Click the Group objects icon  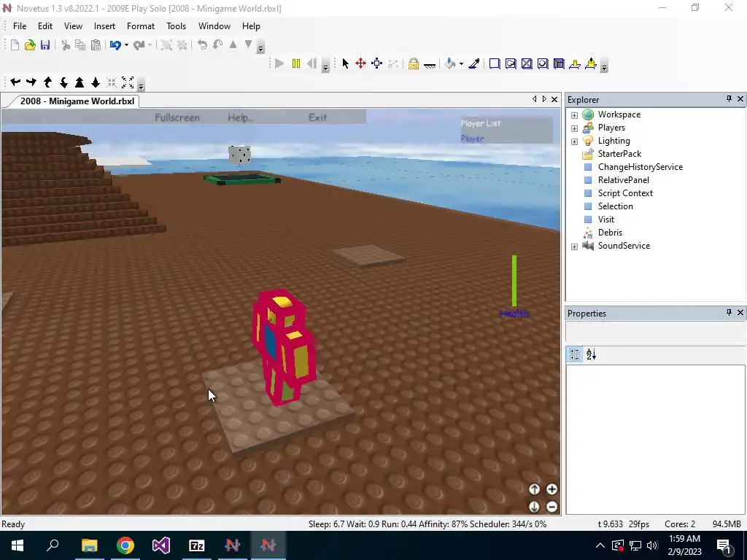tap(166, 44)
